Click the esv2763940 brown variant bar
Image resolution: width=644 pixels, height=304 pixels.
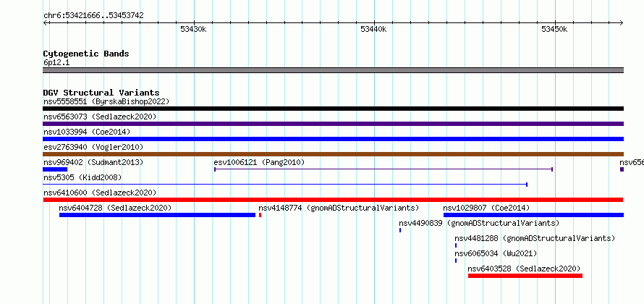333,154
